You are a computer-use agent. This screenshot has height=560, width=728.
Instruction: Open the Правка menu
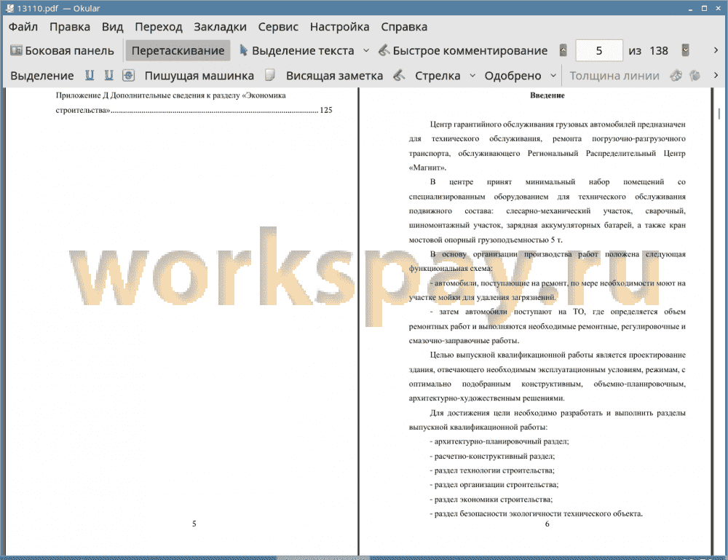pos(70,27)
